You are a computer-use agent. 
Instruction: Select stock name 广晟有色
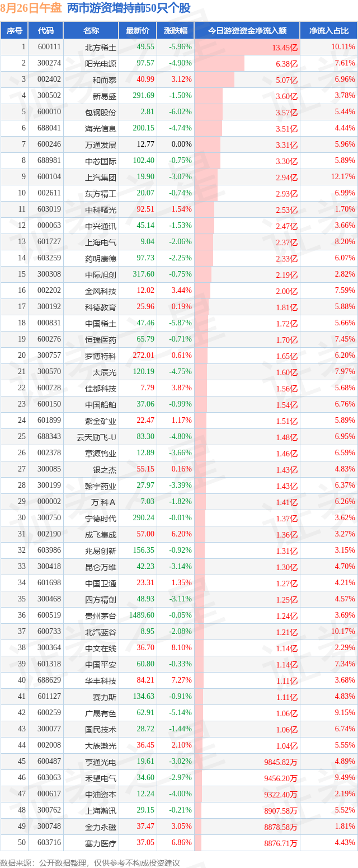pyautogui.click(x=101, y=713)
